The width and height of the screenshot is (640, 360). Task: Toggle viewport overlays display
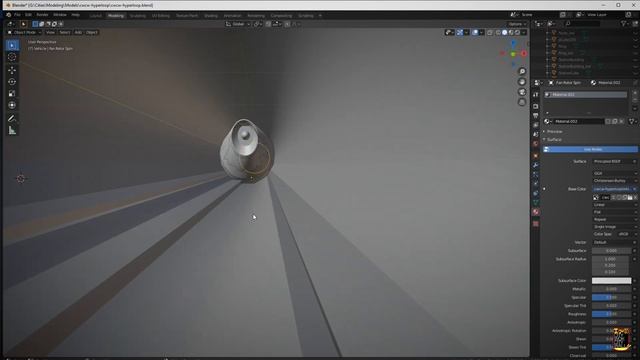click(475, 32)
